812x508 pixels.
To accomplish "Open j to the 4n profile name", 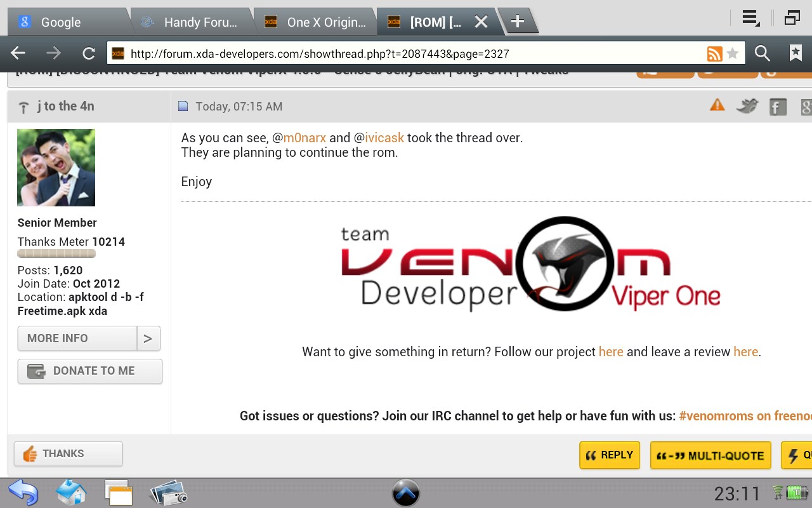I will point(65,106).
